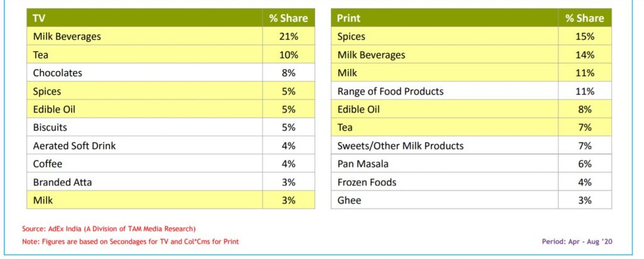Click Range of Food Products row

391,91
